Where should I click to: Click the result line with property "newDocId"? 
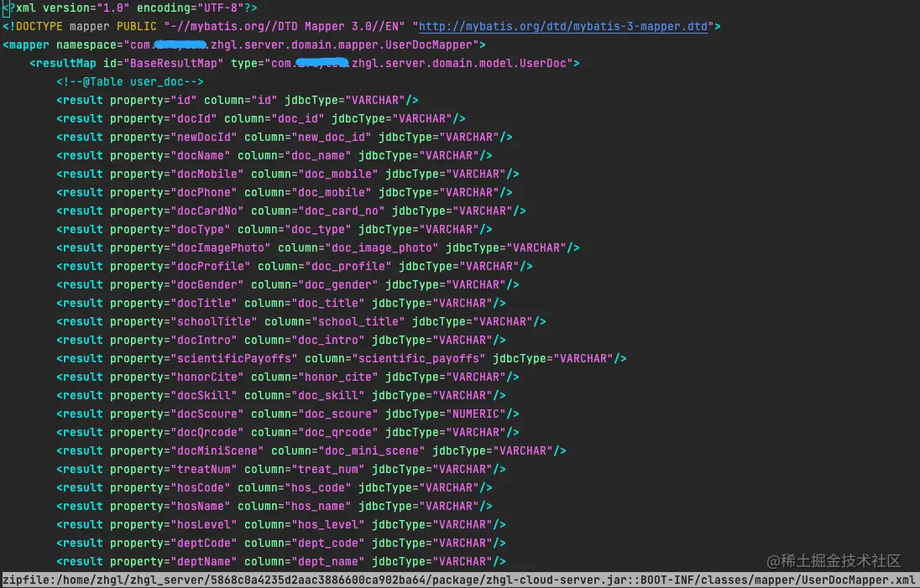(284, 138)
